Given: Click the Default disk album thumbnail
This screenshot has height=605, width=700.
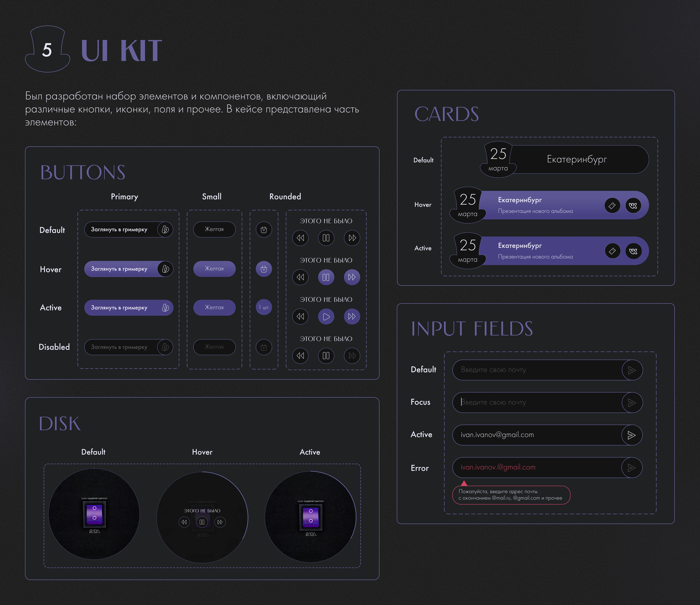Looking at the screenshot, I should (x=94, y=514).
